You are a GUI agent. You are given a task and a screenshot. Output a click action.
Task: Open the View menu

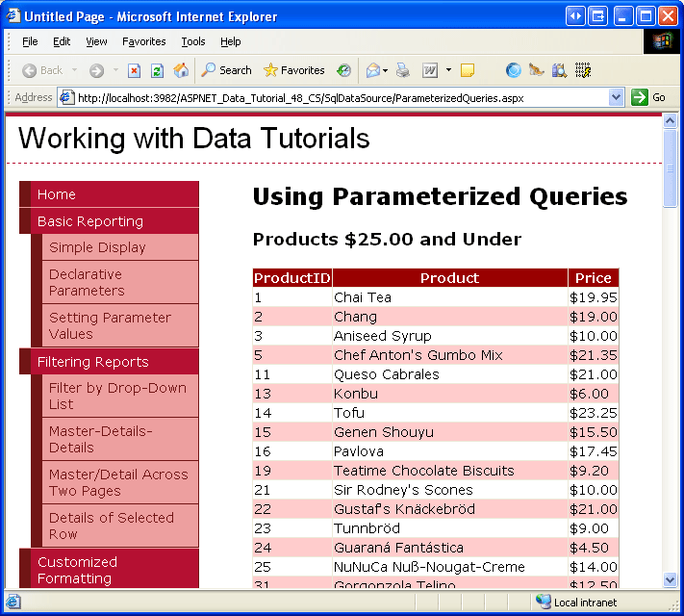click(96, 41)
